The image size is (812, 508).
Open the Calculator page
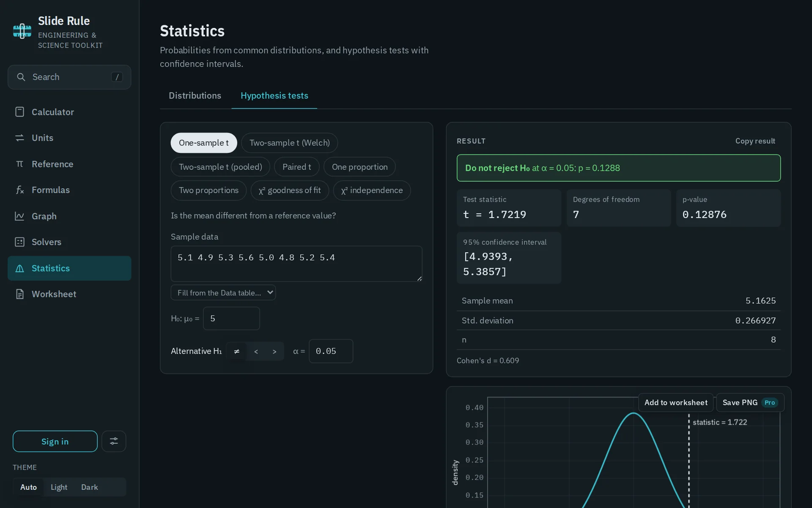click(x=69, y=112)
